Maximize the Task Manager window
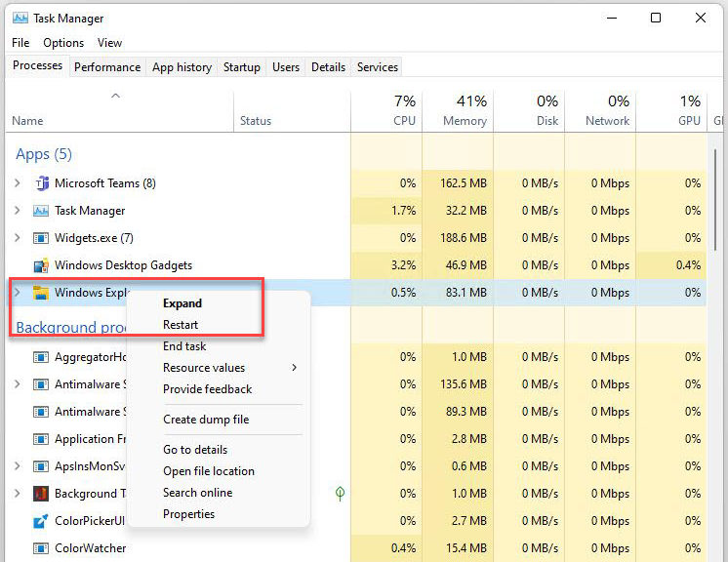This screenshot has width=728, height=562. click(656, 18)
